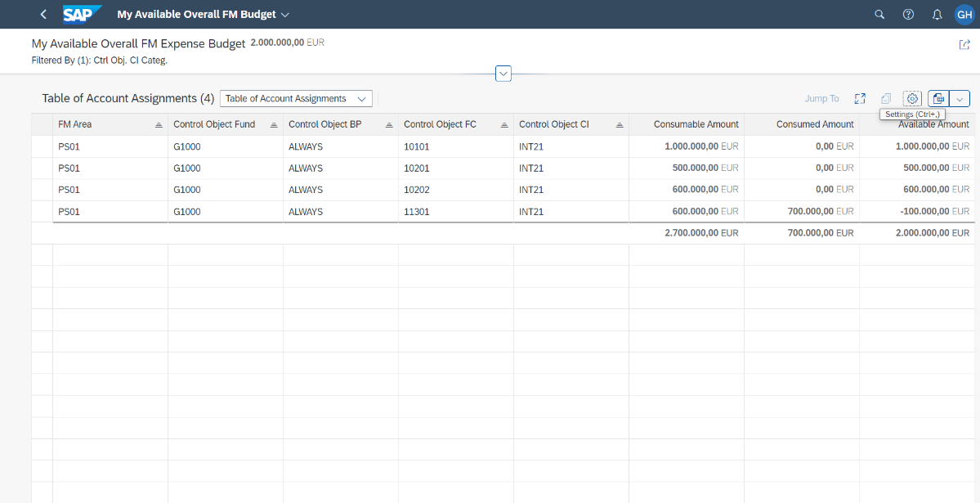The image size is (980, 503).
Task: Select the row with Control Object FC 11301
Action: click(43, 212)
